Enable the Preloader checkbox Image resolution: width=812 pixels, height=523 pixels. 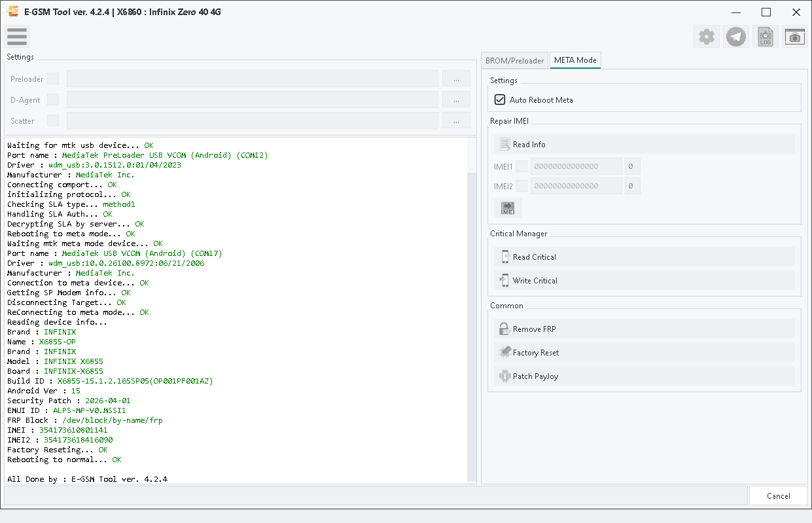[x=53, y=79]
